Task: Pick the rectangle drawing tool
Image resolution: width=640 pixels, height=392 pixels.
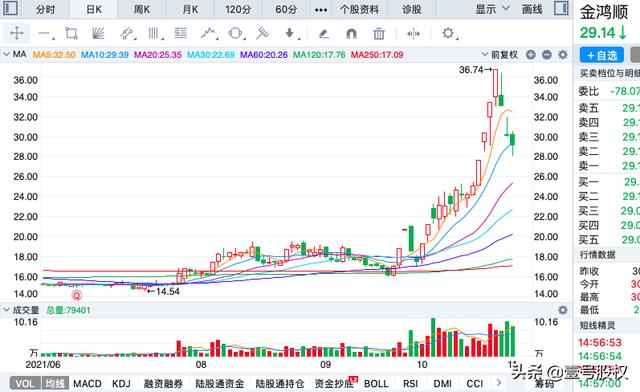Action: [71, 33]
